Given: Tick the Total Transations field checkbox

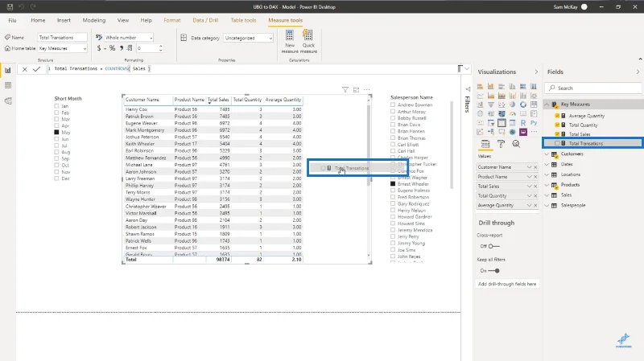Looking at the screenshot, I should (x=557, y=143).
